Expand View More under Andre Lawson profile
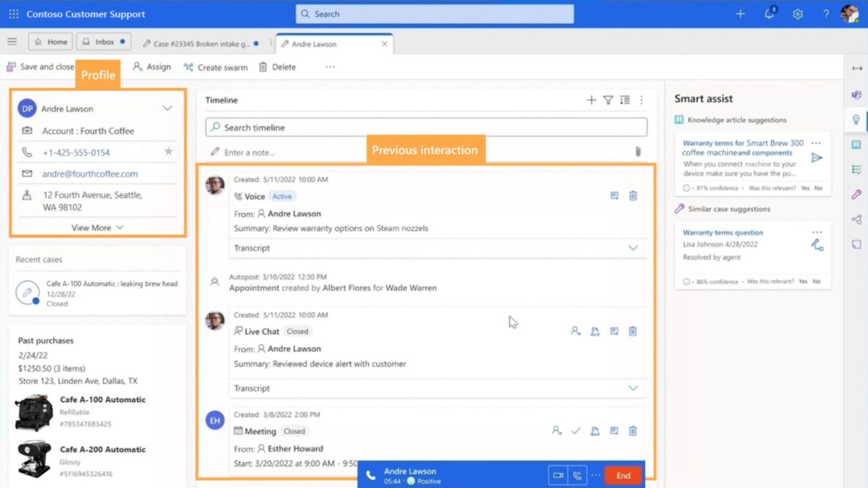Viewport: 868px width, 488px height. (90, 227)
